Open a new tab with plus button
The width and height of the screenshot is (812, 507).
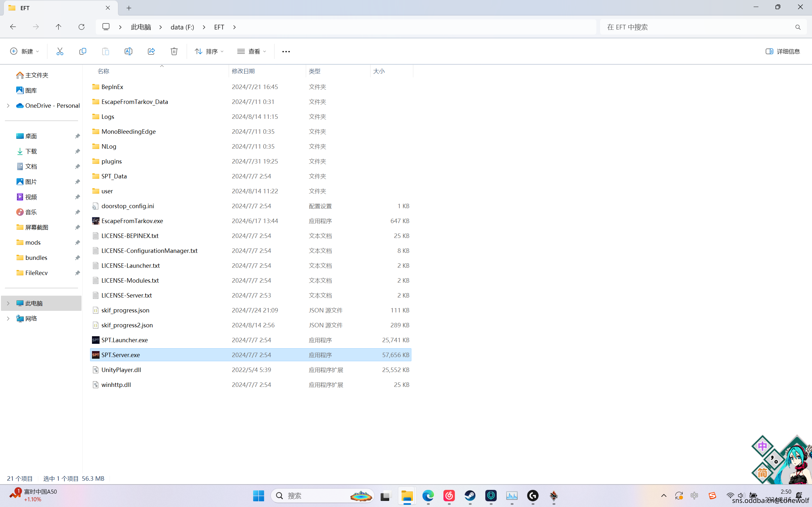pos(129,8)
